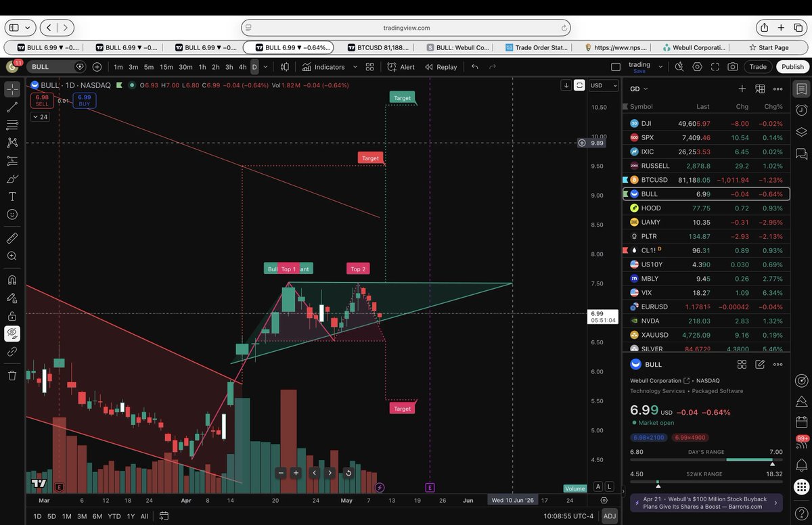The height and width of the screenshot is (525, 812).
Task: Open the layout setup square icon
Action: [x=615, y=67]
